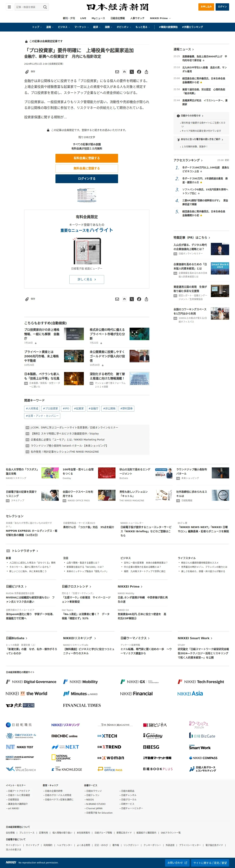Viewport: 235px width, 868px height.
Task: Select the #野村證券 keyword tag
Action: point(127,408)
